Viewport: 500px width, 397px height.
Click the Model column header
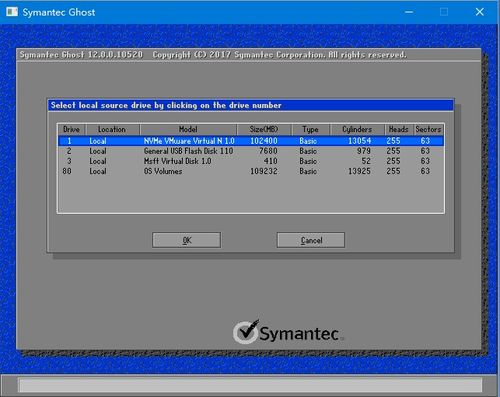(188, 129)
